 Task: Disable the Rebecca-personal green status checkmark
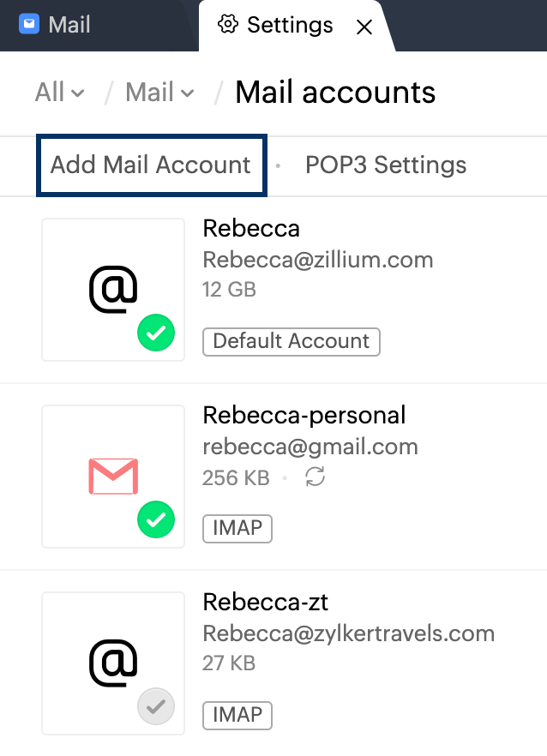click(x=156, y=519)
